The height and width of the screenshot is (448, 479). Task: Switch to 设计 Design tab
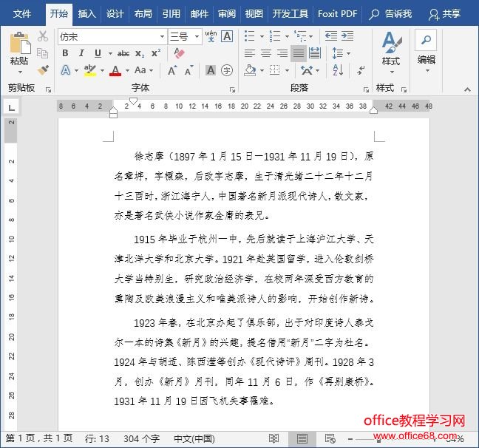point(115,14)
